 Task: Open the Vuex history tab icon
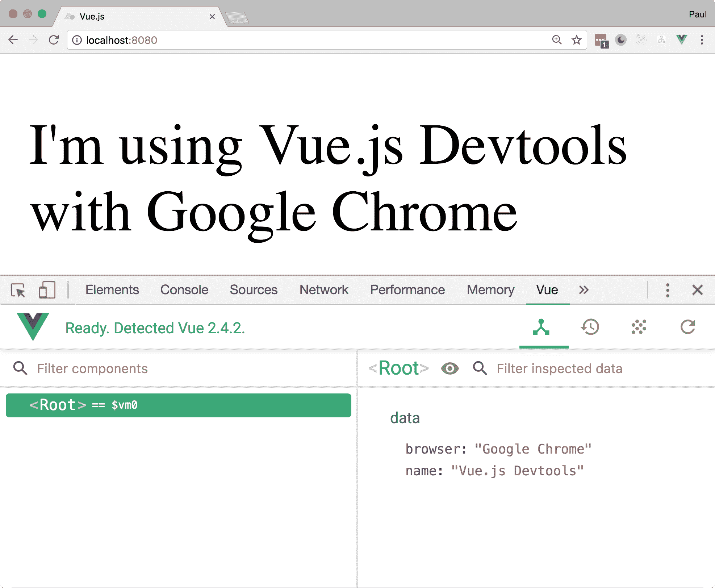(590, 327)
